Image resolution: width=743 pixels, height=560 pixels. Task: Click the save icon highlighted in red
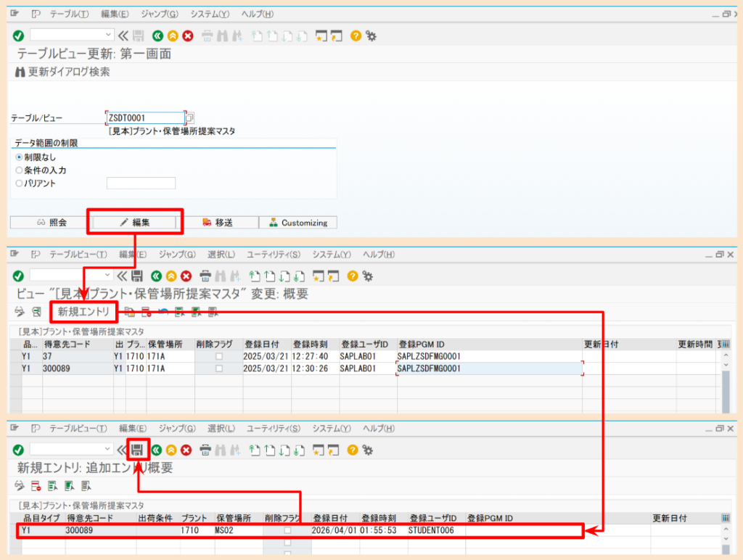pos(136,450)
